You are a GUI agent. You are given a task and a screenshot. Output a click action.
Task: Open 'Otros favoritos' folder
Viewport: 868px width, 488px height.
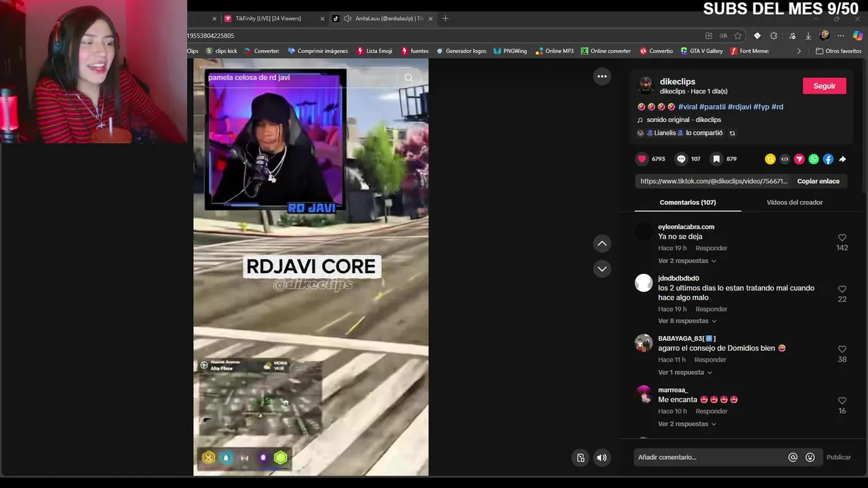click(838, 51)
